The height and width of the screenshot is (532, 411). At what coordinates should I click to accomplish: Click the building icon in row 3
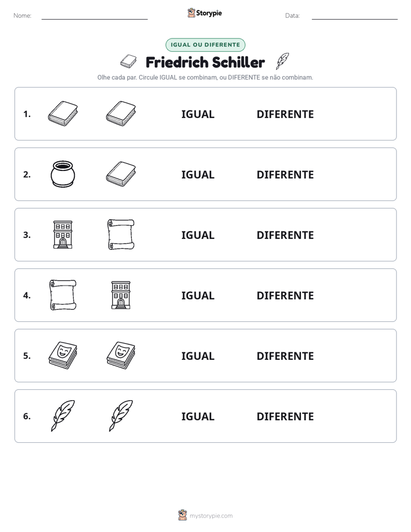coord(63,234)
